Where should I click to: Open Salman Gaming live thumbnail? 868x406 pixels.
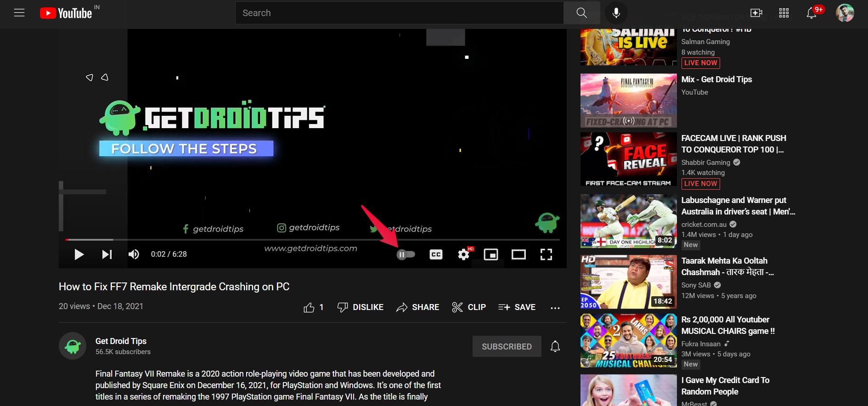[x=629, y=47]
